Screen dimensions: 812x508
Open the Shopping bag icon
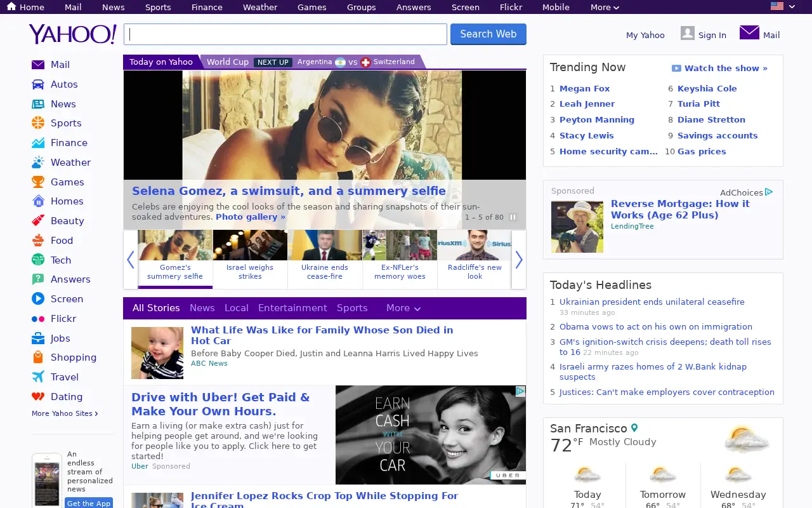(x=38, y=358)
